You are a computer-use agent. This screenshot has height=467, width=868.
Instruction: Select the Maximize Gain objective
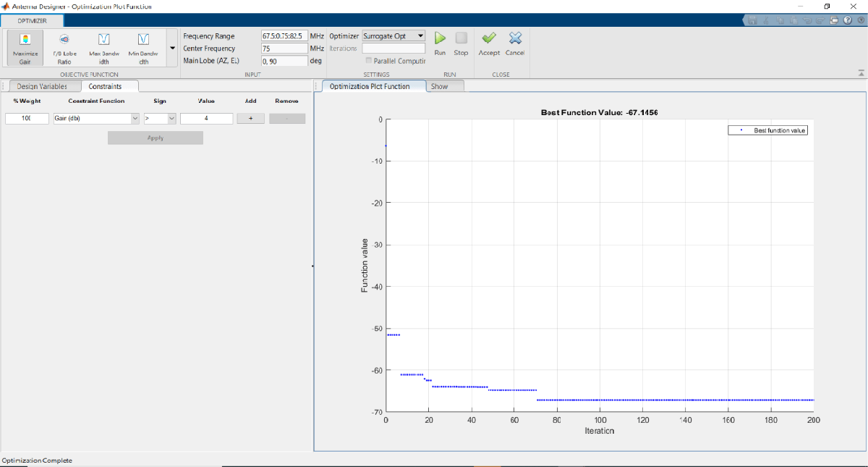tap(25, 48)
